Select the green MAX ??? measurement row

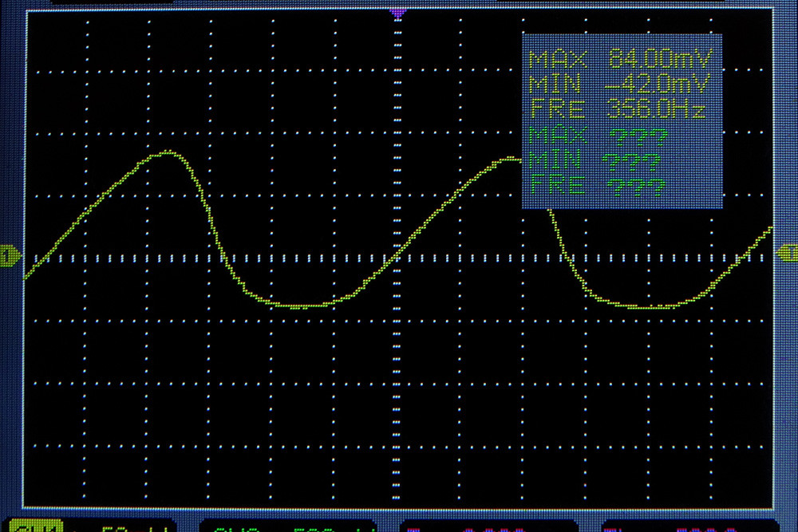[x=598, y=135]
